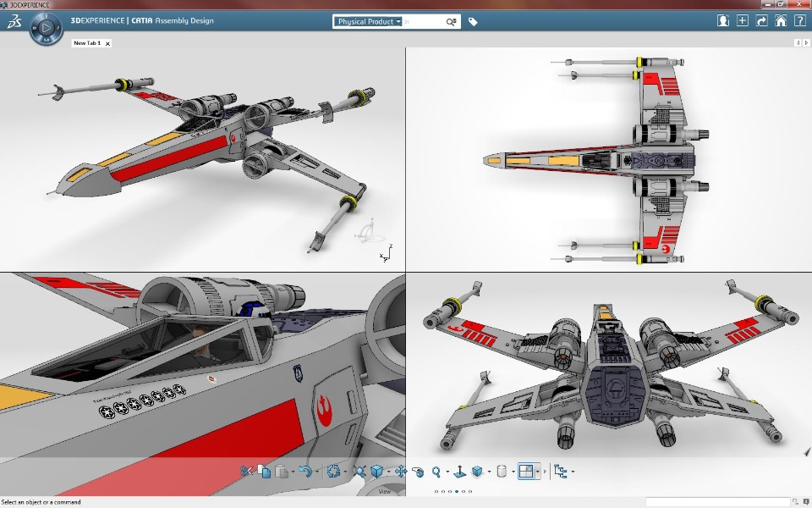This screenshot has height=508, width=812.
Task: Click the shaded cube render style icon
Action: click(477, 472)
